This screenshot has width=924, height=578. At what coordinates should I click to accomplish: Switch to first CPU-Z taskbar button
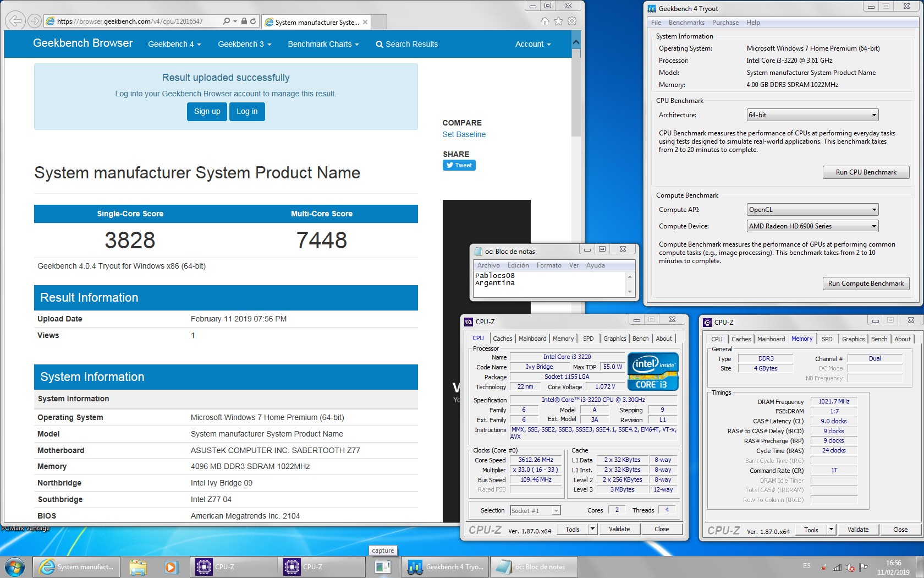point(234,566)
